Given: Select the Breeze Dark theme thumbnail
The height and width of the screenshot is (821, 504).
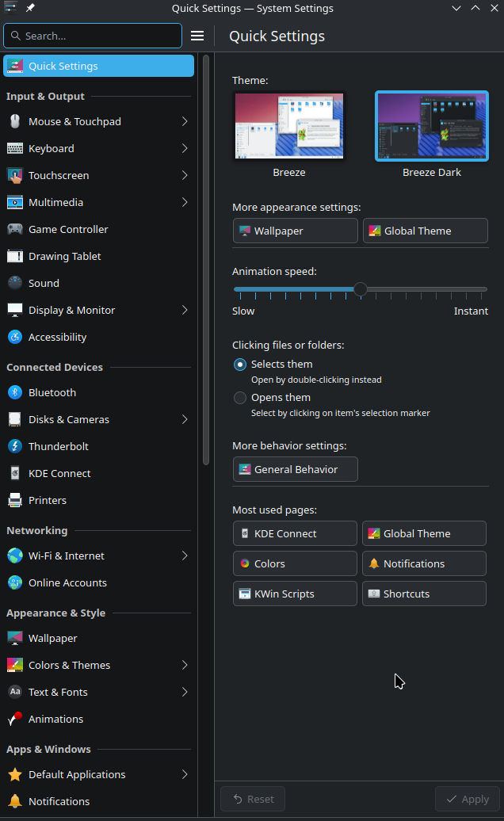Looking at the screenshot, I should 432,126.
